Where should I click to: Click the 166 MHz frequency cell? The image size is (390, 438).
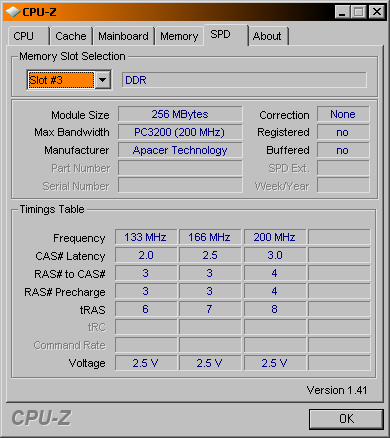point(210,237)
